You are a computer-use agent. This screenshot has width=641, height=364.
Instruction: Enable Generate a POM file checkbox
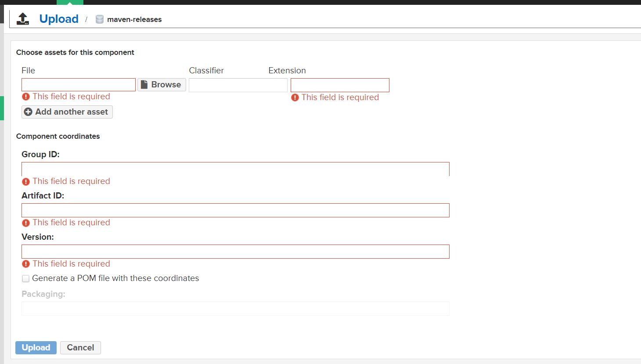click(26, 278)
